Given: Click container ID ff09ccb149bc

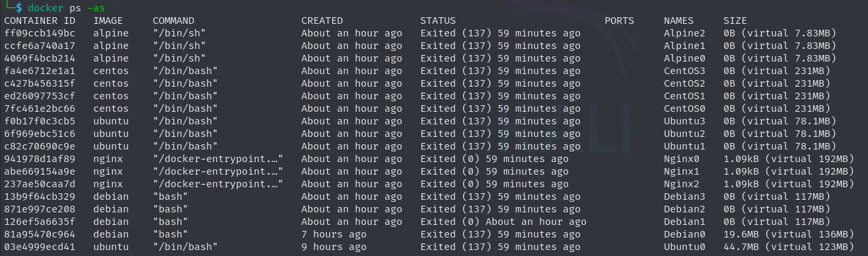Looking at the screenshot, I should point(40,33).
